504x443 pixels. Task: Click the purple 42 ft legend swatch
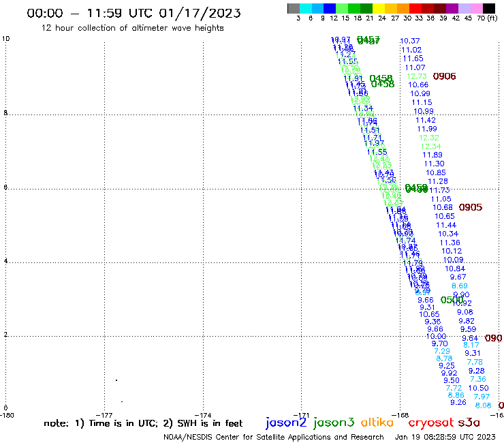(x=452, y=8)
